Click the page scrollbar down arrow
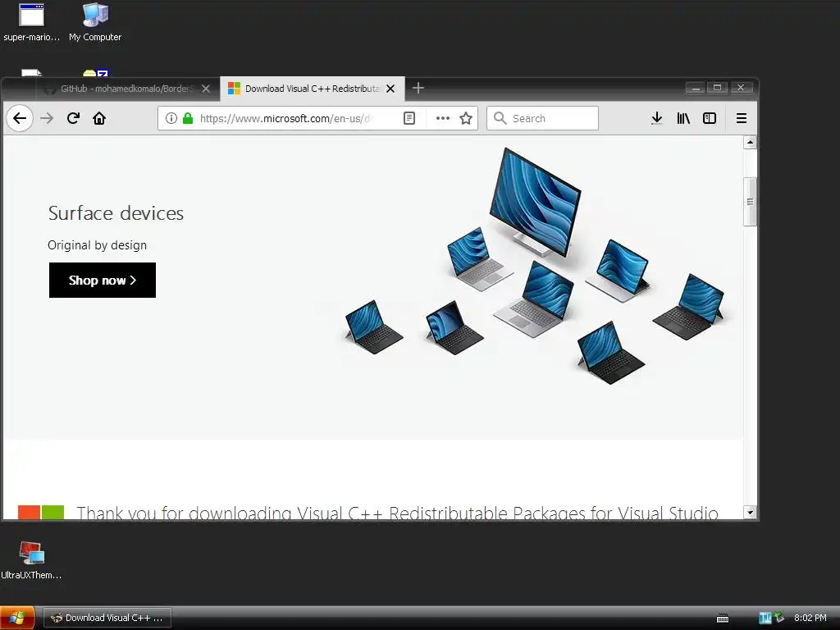 (x=750, y=513)
